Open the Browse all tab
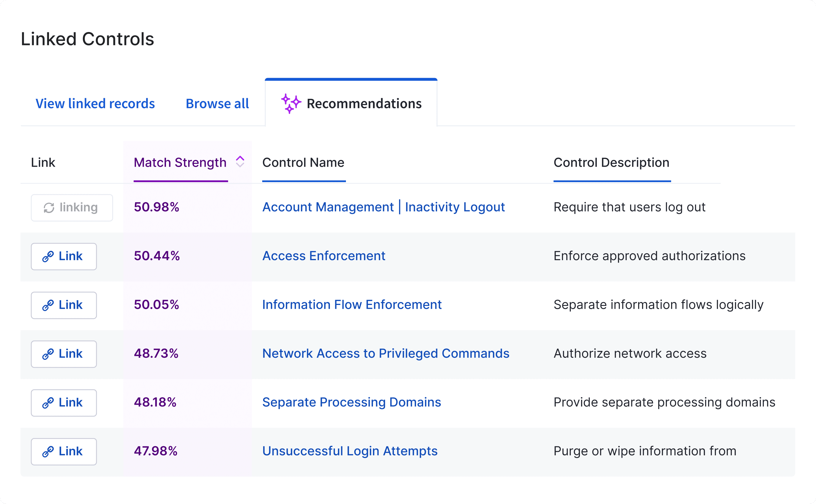 point(218,104)
